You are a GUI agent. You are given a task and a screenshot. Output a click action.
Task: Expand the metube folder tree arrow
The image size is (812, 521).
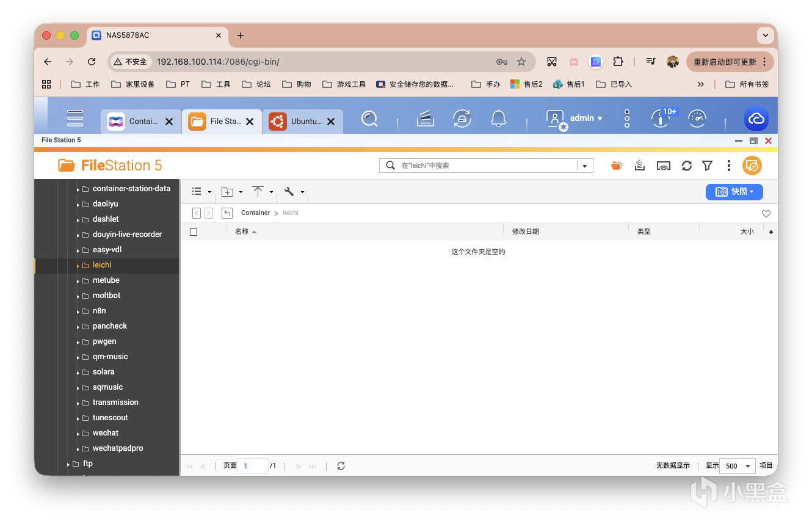point(78,281)
